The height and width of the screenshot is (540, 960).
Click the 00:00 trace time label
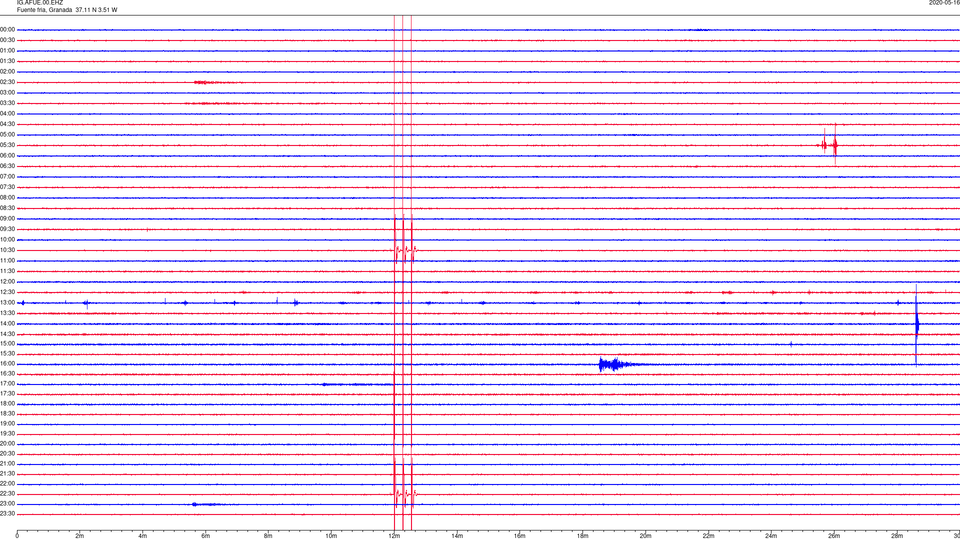tap(7, 29)
